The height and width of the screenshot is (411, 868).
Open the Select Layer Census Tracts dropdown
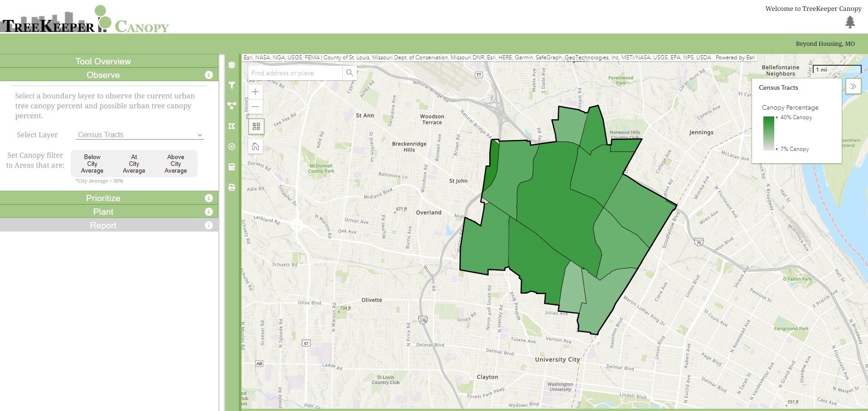coord(140,135)
